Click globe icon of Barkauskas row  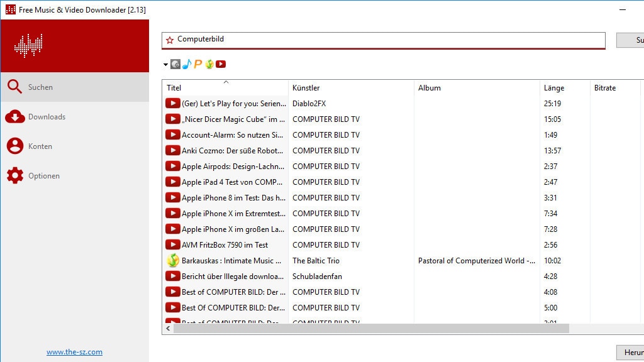[x=173, y=260]
